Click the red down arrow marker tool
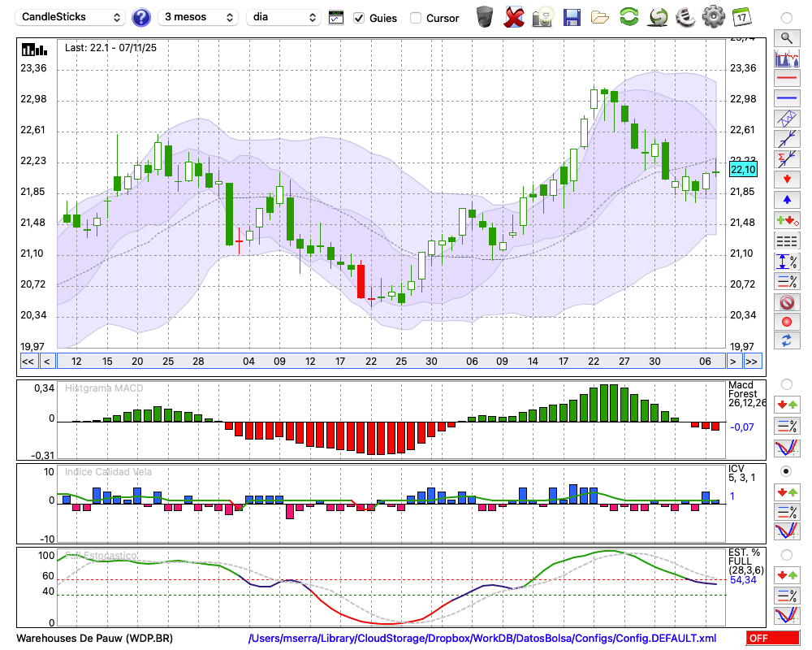 [786, 178]
